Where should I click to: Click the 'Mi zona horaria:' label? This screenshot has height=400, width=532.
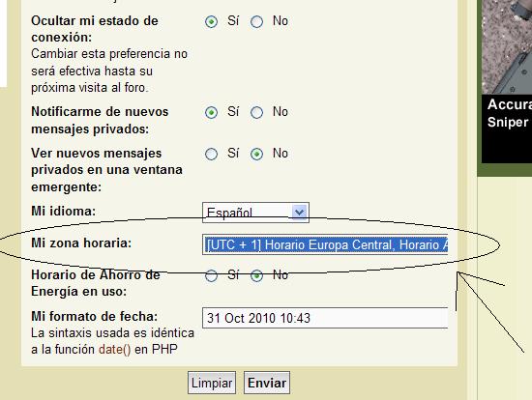(81, 243)
